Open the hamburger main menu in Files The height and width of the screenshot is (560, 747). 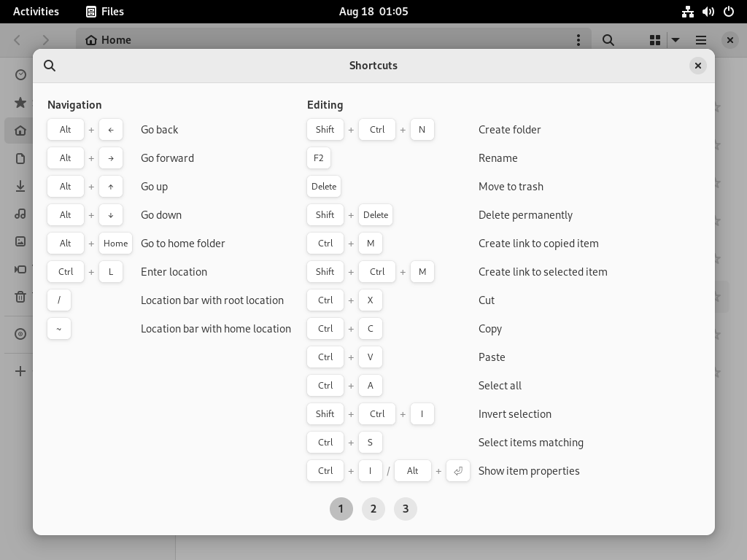[701, 40]
